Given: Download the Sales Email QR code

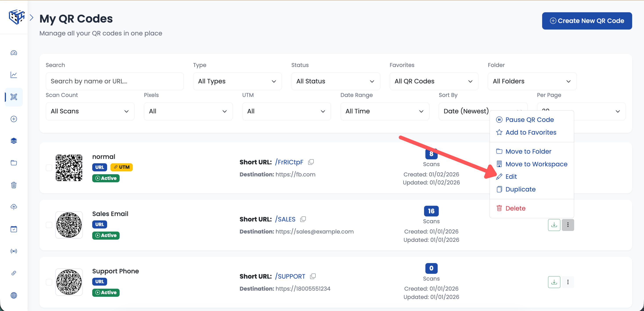Looking at the screenshot, I should tap(554, 225).
